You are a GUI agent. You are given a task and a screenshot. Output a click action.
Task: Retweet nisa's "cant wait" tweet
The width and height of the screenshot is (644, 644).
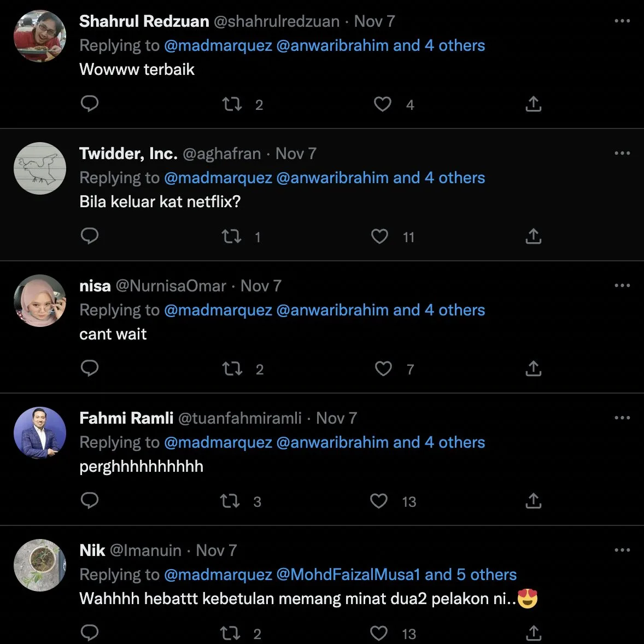[x=232, y=368]
